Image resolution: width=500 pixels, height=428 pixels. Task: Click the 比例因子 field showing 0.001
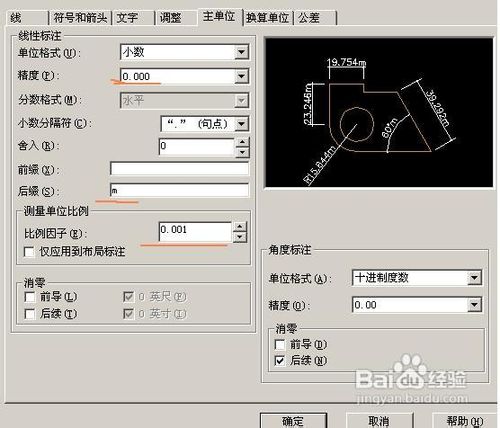[196, 231]
